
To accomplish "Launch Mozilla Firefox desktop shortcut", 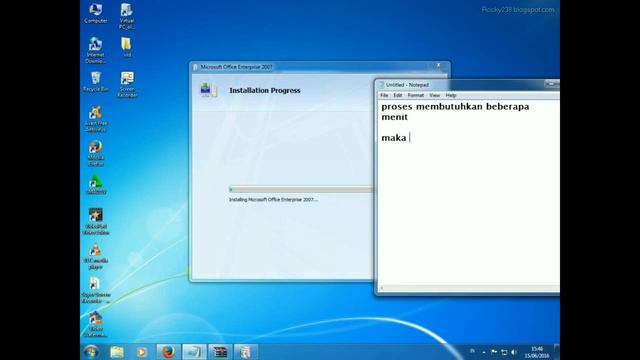I will 96,153.
